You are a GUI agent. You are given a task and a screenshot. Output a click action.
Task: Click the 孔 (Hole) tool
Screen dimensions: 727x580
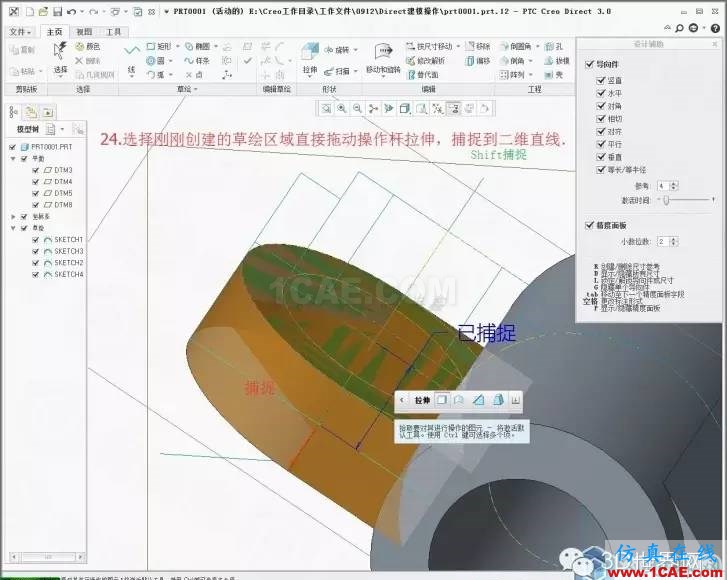pos(554,46)
